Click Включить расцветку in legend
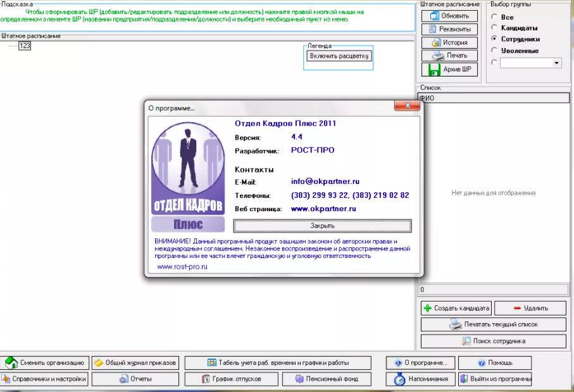 point(339,56)
